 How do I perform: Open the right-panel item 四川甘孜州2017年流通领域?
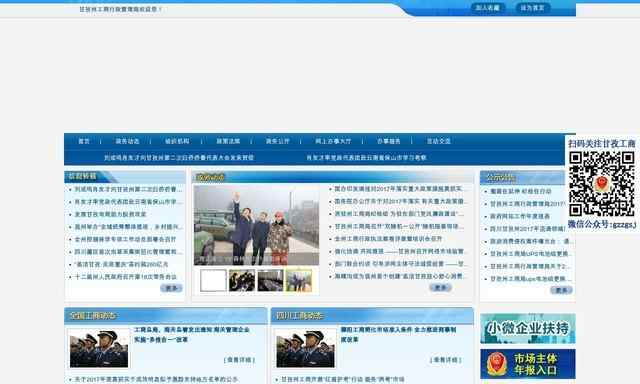tap(528, 229)
